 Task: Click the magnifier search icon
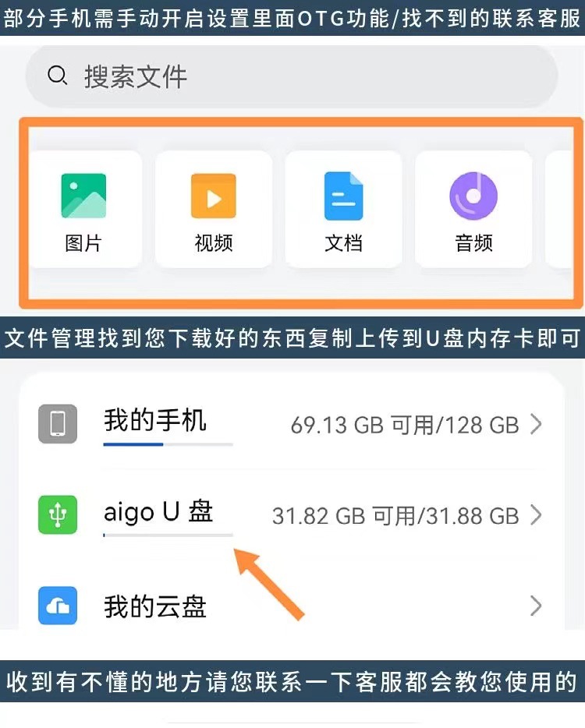pos(58,76)
